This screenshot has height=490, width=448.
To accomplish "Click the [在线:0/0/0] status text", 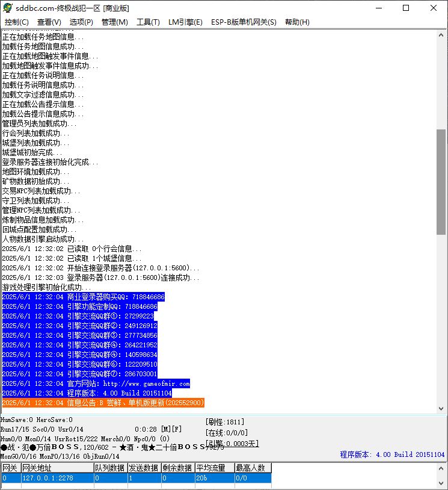I will click(227, 433).
